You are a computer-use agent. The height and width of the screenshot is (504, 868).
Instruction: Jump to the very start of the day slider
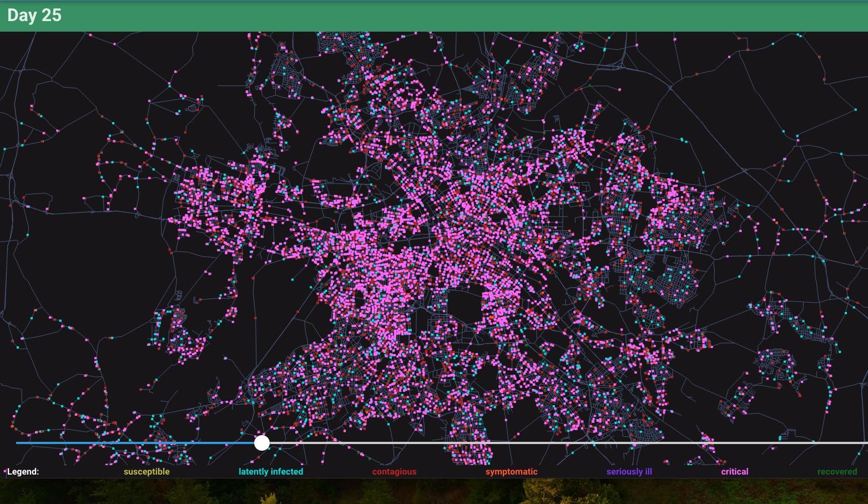click(18, 443)
